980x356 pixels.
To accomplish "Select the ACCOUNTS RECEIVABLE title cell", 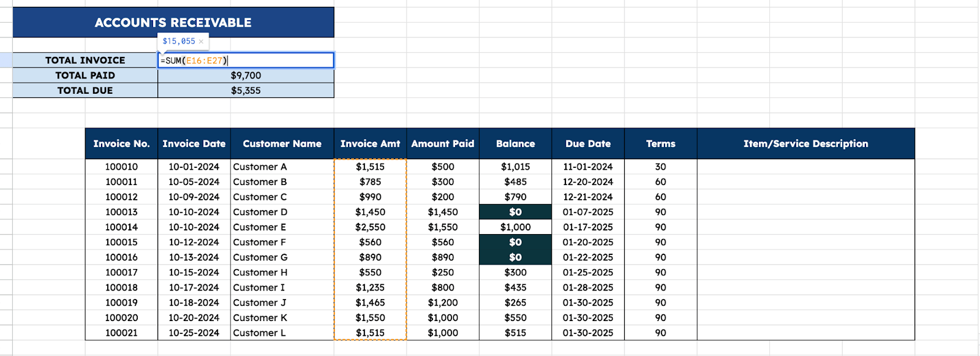I will (x=173, y=23).
